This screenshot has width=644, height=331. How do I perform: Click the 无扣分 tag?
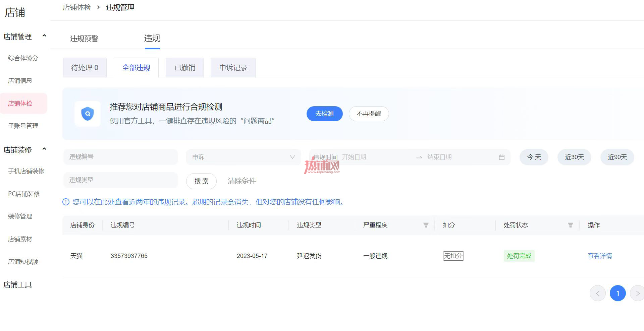(x=453, y=256)
